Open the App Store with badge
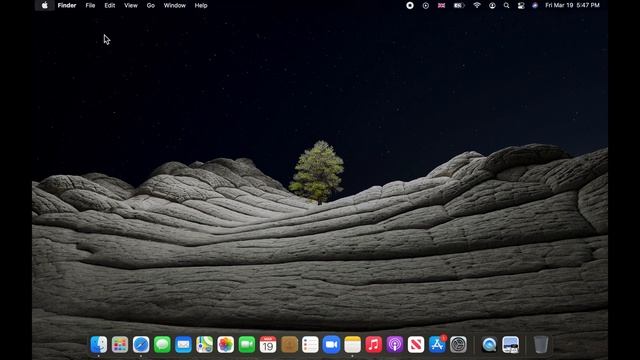Image resolution: width=640 pixels, height=360 pixels. (x=437, y=344)
